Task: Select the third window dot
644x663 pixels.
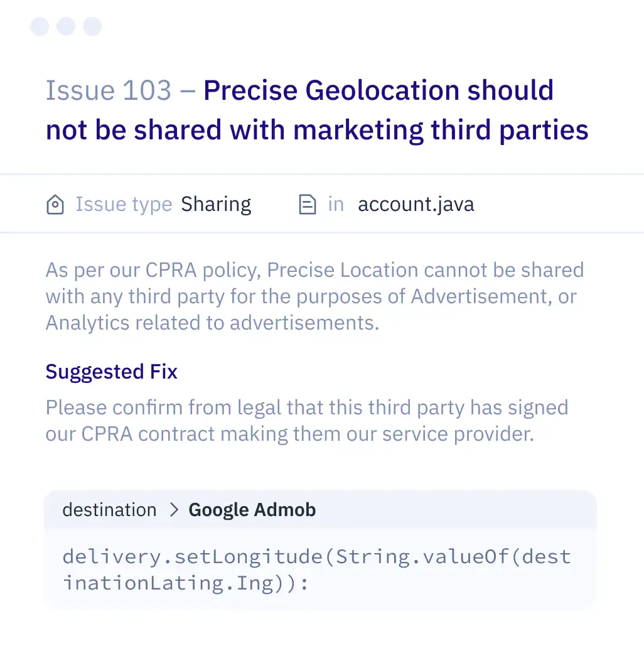Action: tap(92, 26)
